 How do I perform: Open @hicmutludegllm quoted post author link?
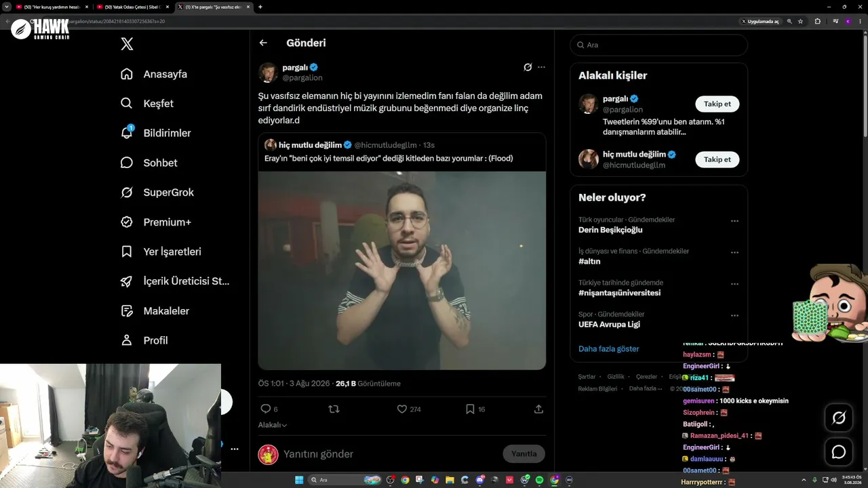pos(385,145)
